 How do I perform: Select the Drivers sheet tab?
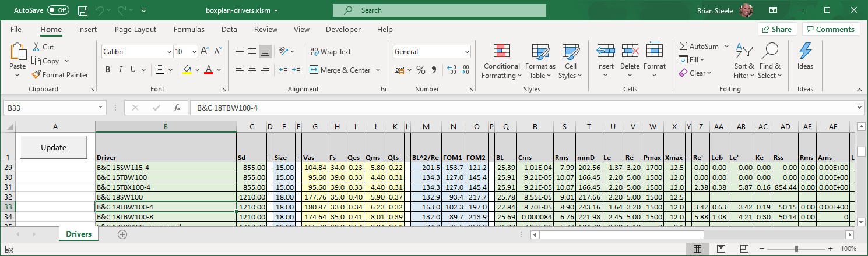click(79, 234)
